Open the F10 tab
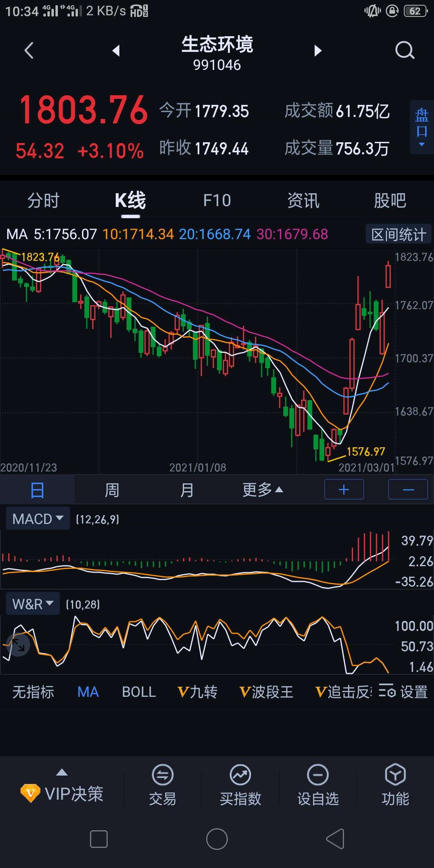The image size is (434, 868). (x=217, y=200)
